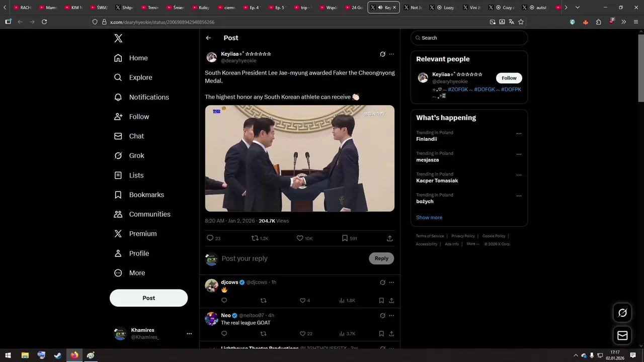The image size is (644, 362).
Task: Open floating messages envelope button
Action: pos(622,335)
